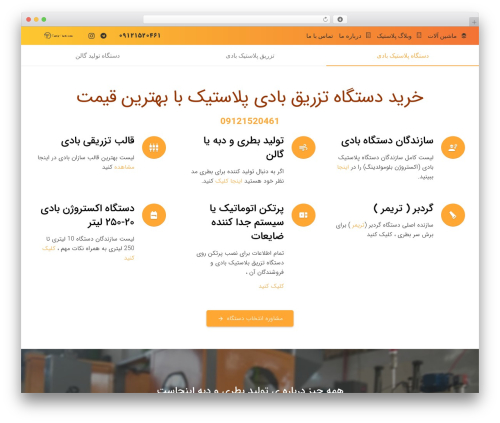Viewport: 500px width, 423px height.
Task: Click the header phone number ۰۹۱۲۱۵۲۰۴۶۱
Action: point(140,36)
